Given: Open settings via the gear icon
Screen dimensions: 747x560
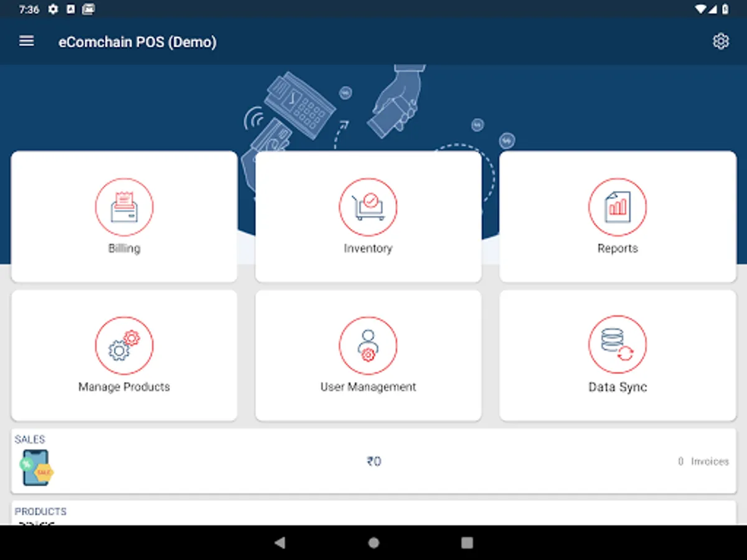Looking at the screenshot, I should tap(720, 42).
